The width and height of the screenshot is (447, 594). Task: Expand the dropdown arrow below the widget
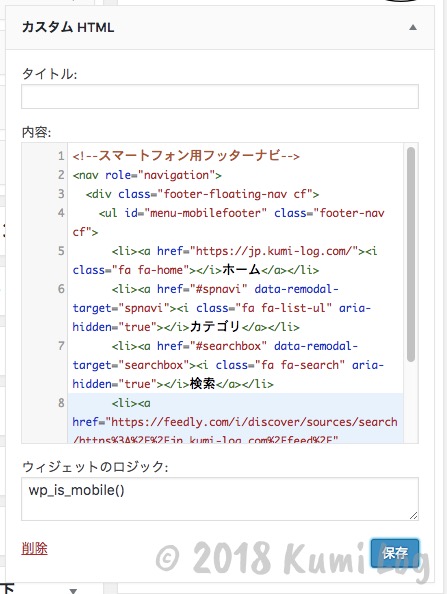73,591
